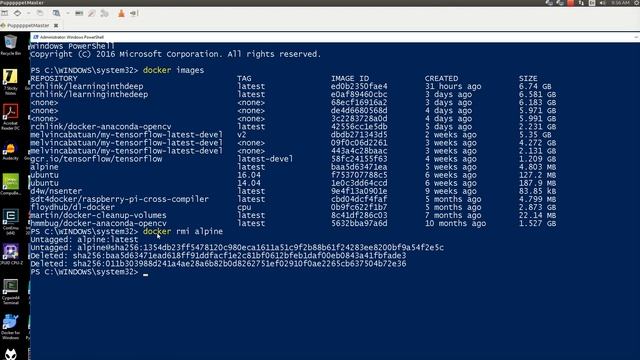Click the magnifier screen icon in VM toolbar

pos(56,13)
